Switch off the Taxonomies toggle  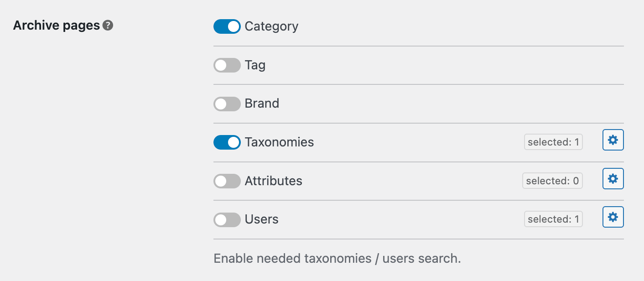coord(227,142)
